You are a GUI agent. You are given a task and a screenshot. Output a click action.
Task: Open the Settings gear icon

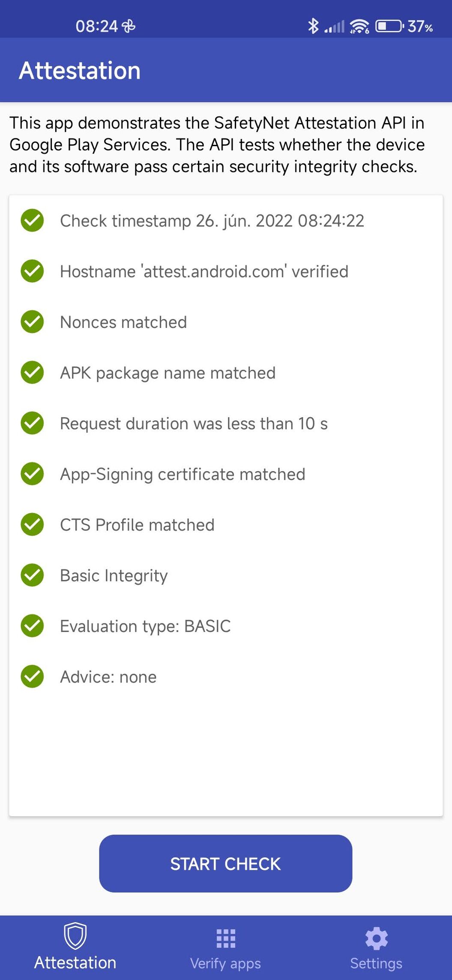tap(376, 938)
